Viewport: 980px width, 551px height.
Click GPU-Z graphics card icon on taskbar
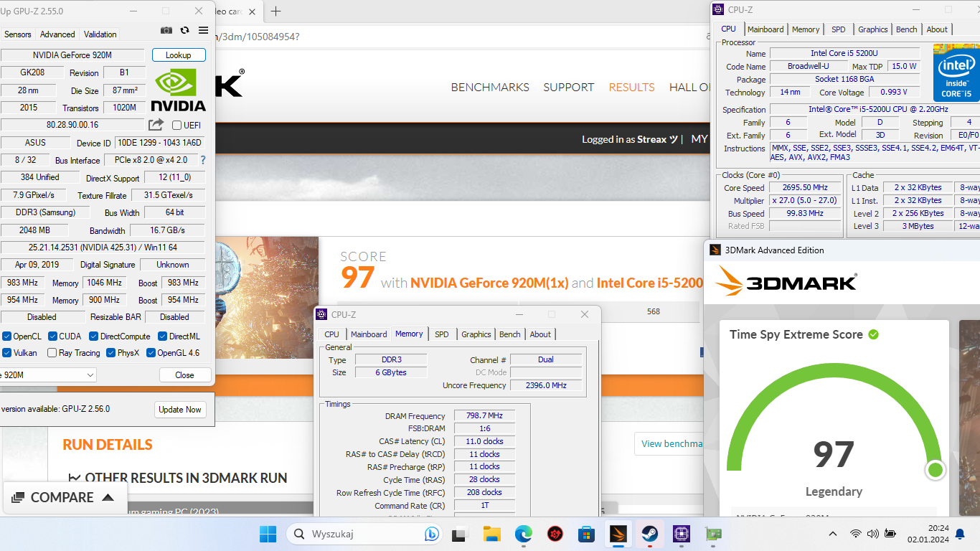coord(712,534)
